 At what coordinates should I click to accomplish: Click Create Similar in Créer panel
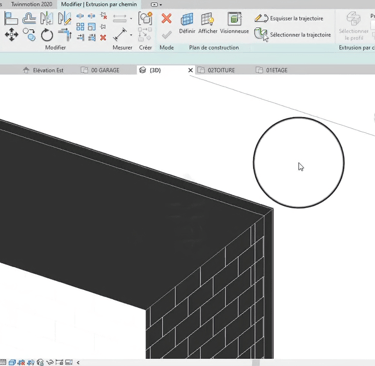[145, 18]
